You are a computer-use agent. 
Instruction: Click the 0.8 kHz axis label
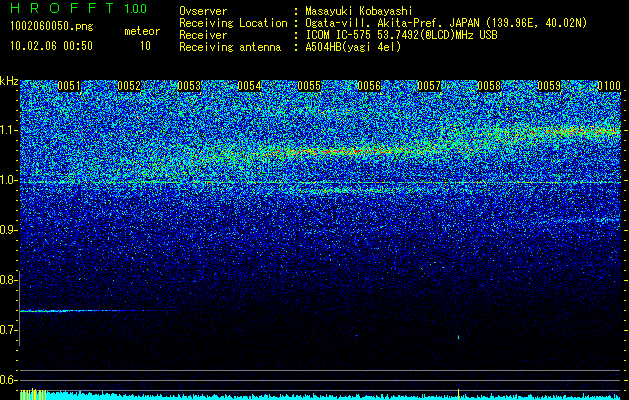tap(7, 280)
